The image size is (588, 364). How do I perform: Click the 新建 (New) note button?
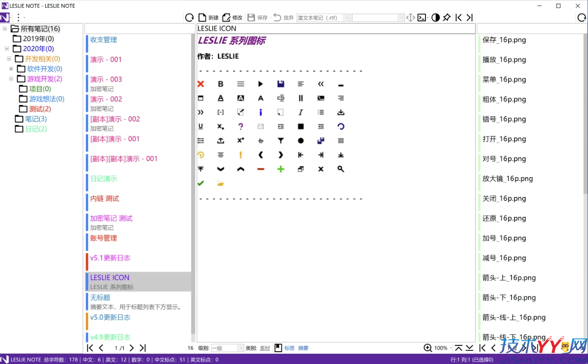click(x=208, y=18)
